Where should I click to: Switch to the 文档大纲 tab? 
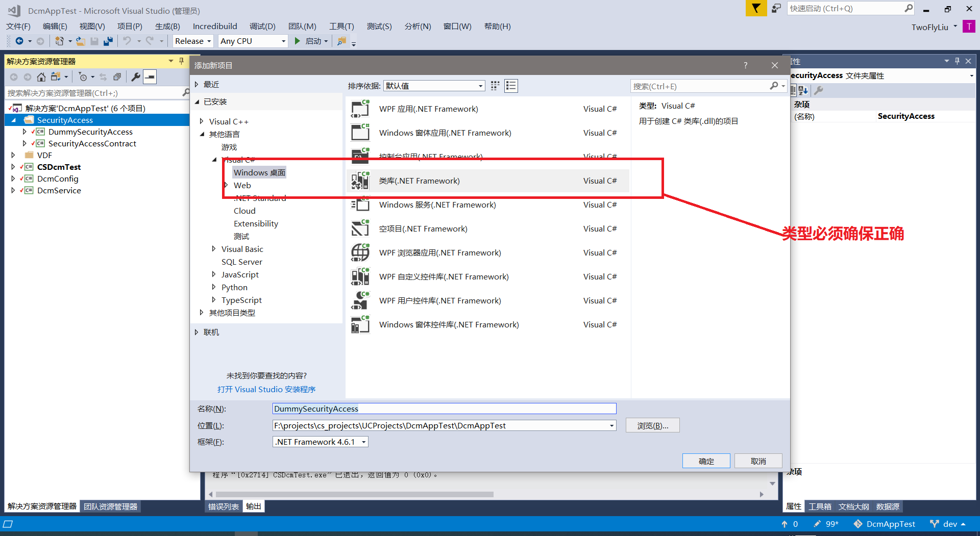(853, 506)
